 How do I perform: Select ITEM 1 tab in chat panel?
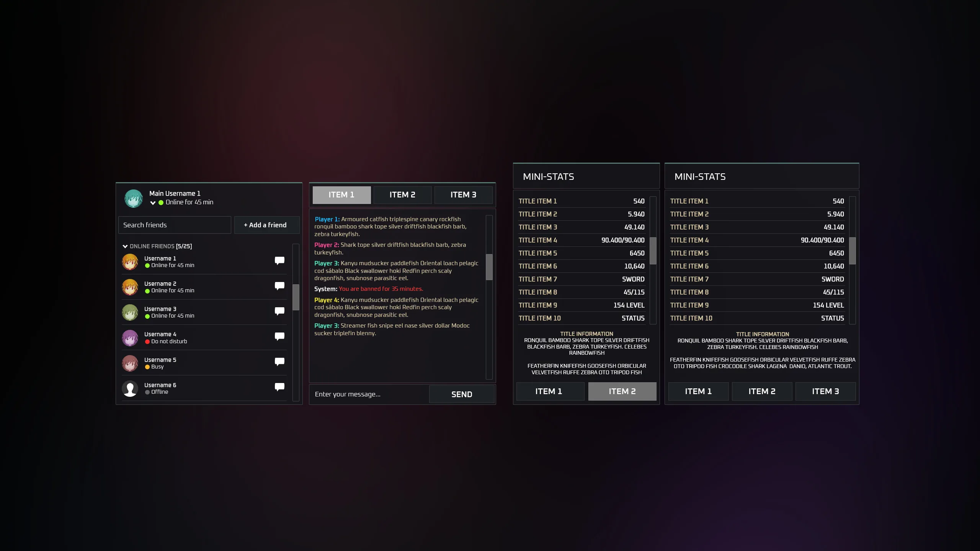coord(341,195)
